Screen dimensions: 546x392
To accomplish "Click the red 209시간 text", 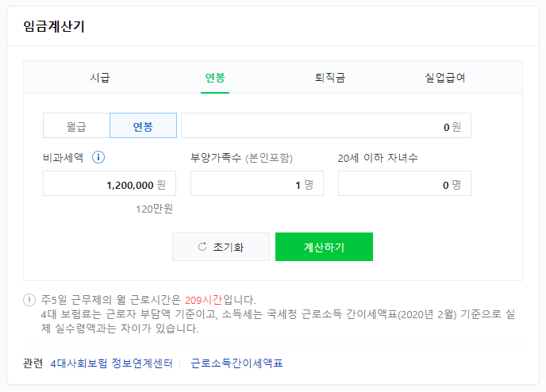I will click(203, 300).
